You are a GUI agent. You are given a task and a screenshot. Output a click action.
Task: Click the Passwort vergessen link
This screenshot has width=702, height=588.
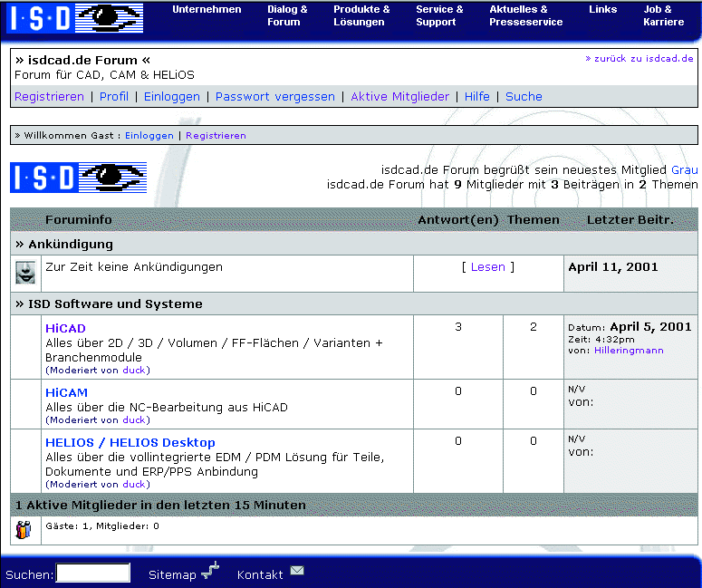[275, 97]
